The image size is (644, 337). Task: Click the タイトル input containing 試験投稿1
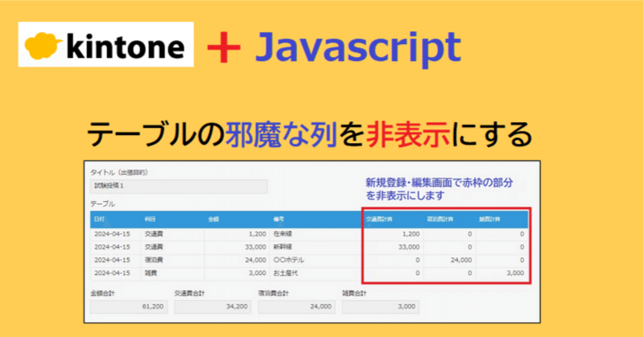[179, 187]
